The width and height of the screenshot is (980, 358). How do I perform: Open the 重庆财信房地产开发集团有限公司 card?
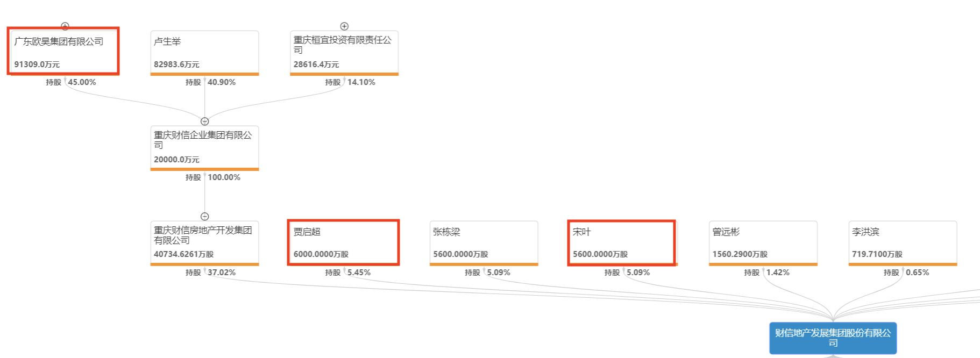point(204,242)
